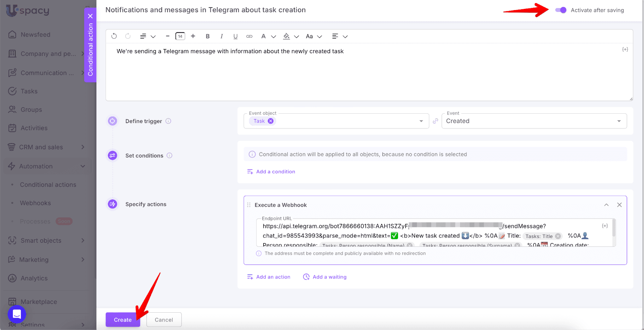Click the underline formatting icon
Screen dimensions: 644x330
235,36
